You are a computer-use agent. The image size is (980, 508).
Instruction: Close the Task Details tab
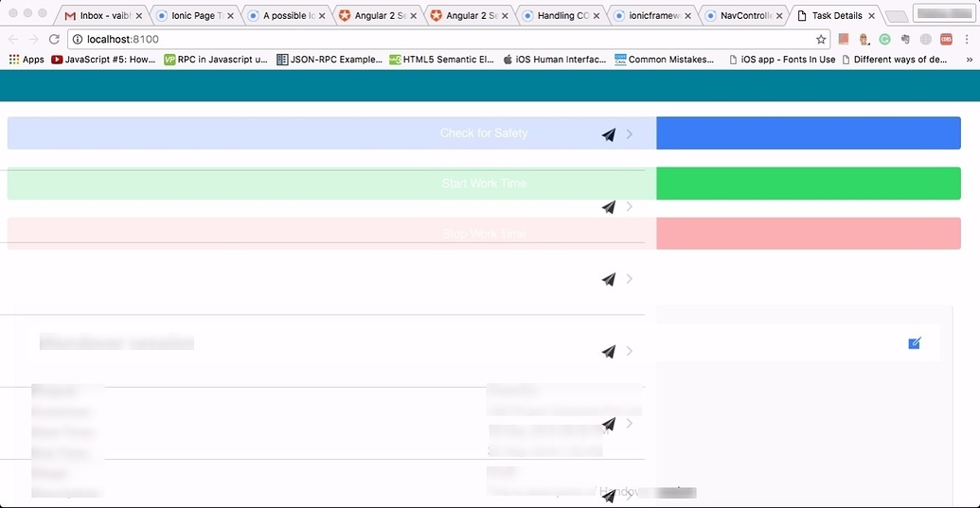coord(871,15)
